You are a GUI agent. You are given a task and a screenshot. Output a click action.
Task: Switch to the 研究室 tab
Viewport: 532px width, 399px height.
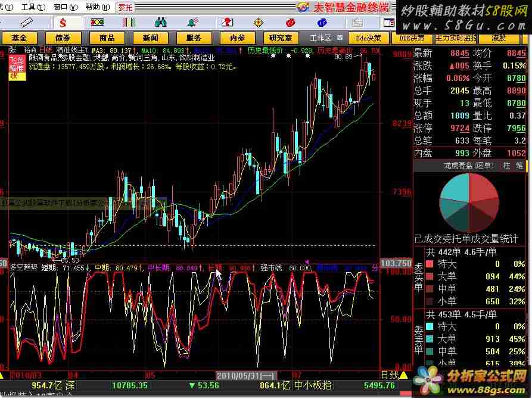[280, 38]
